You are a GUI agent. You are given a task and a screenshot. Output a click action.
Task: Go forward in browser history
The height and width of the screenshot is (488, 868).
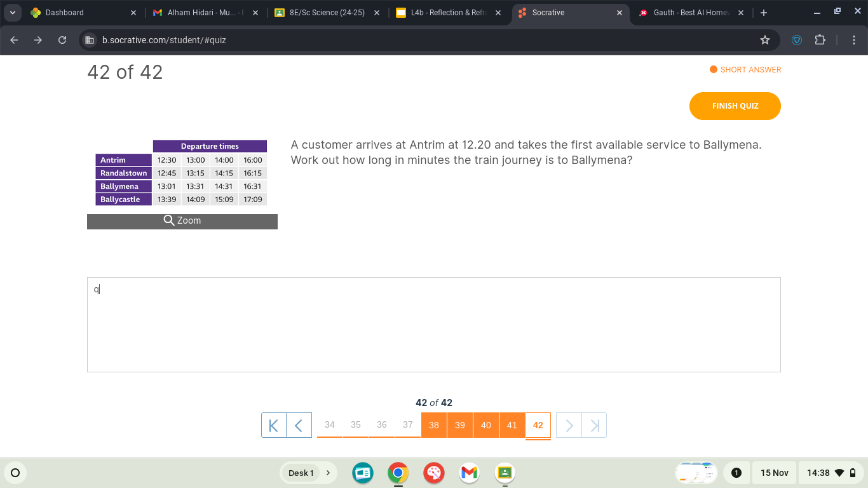coord(38,40)
